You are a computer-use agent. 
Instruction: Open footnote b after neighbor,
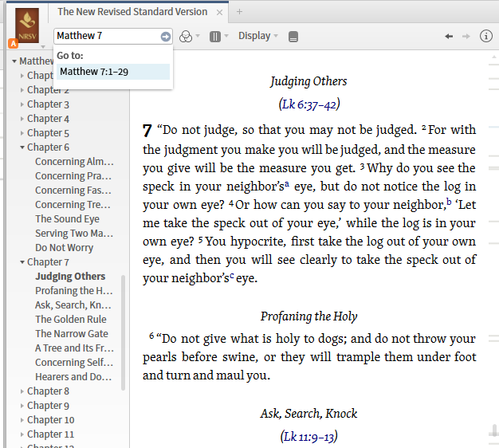[449, 202]
